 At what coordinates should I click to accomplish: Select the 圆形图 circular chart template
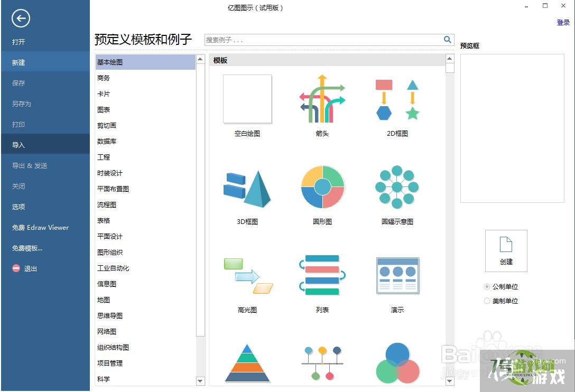(x=322, y=187)
